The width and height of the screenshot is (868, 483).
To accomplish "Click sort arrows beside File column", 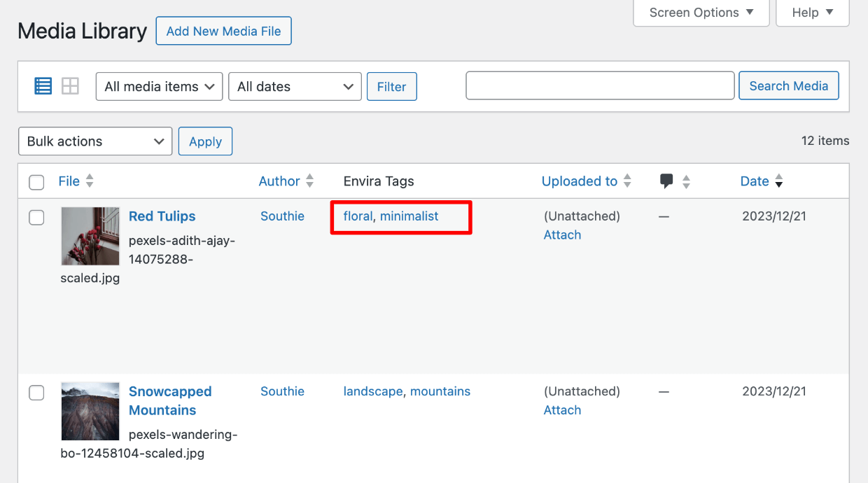I will [x=90, y=181].
